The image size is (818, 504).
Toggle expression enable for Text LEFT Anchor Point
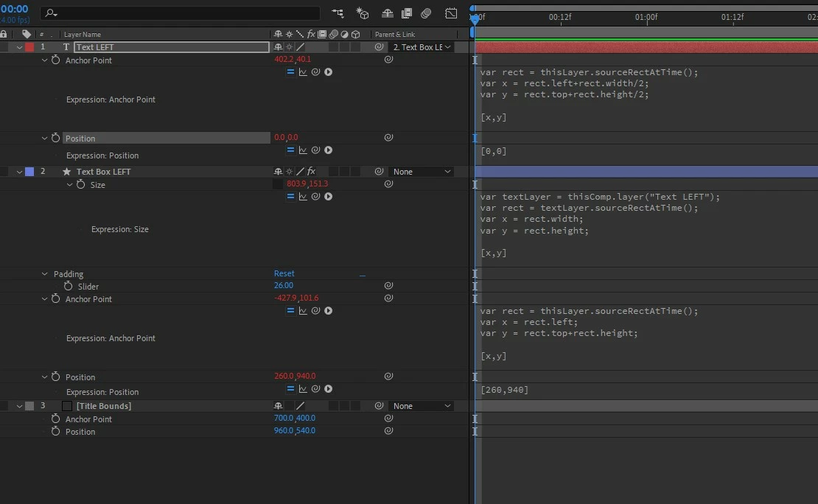pos(290,72)
